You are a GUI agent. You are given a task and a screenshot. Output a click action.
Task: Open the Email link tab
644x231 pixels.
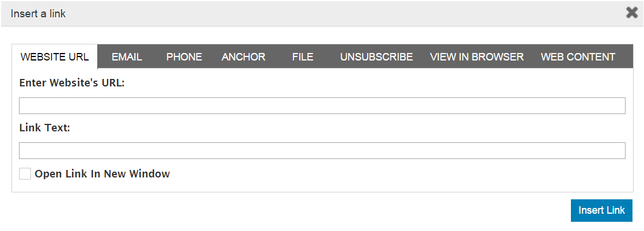(127, 57)
